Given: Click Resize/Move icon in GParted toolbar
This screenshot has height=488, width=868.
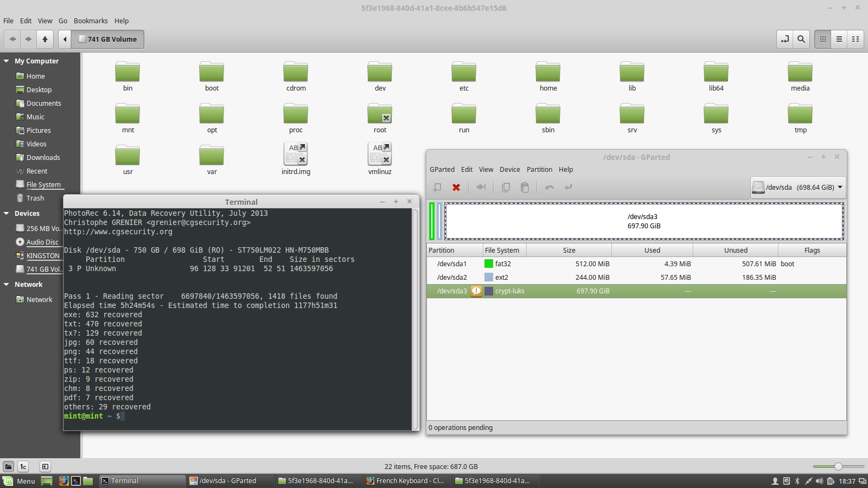Looking at the screenshot, I should 481,187.
